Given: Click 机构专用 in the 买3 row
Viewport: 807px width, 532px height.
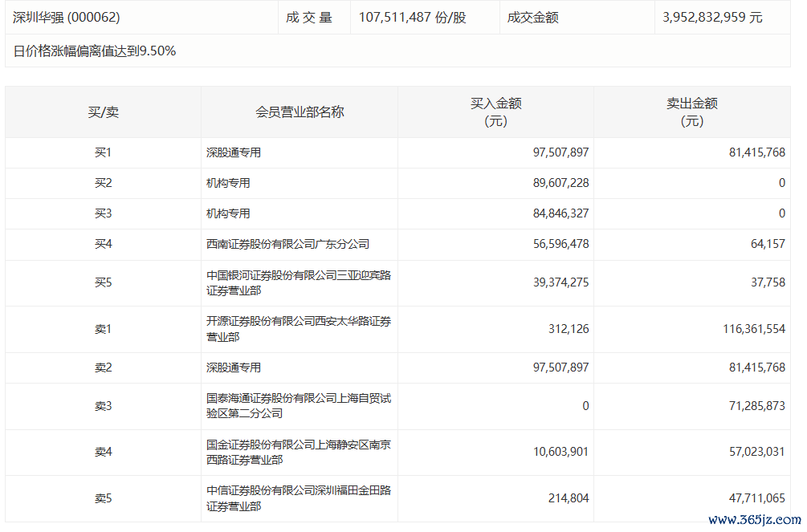Looking at the screenshot, I should tap(229, 213).
